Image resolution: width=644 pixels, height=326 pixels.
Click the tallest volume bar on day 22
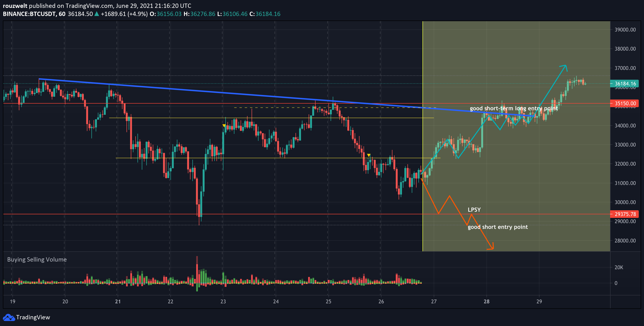(x=197, y=273)
